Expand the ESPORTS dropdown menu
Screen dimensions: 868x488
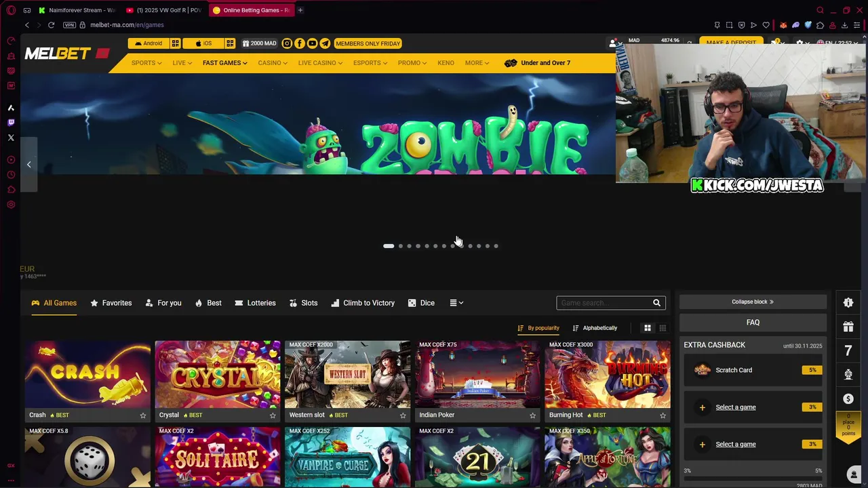tap(370, 63)
